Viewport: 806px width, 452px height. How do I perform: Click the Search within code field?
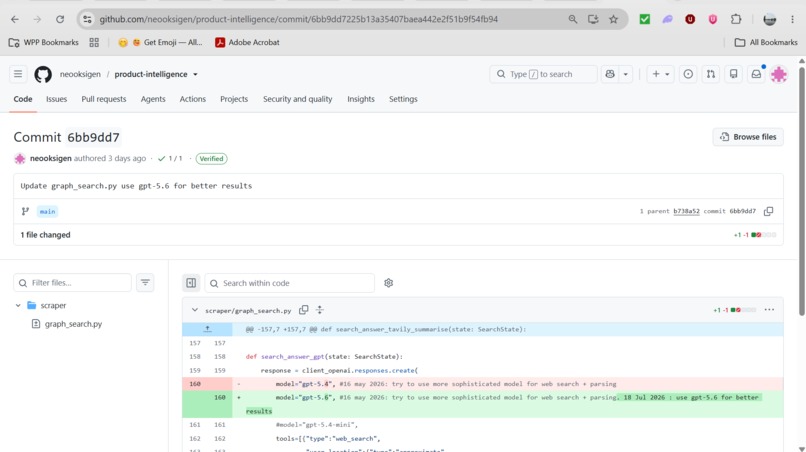coord(290,283)
